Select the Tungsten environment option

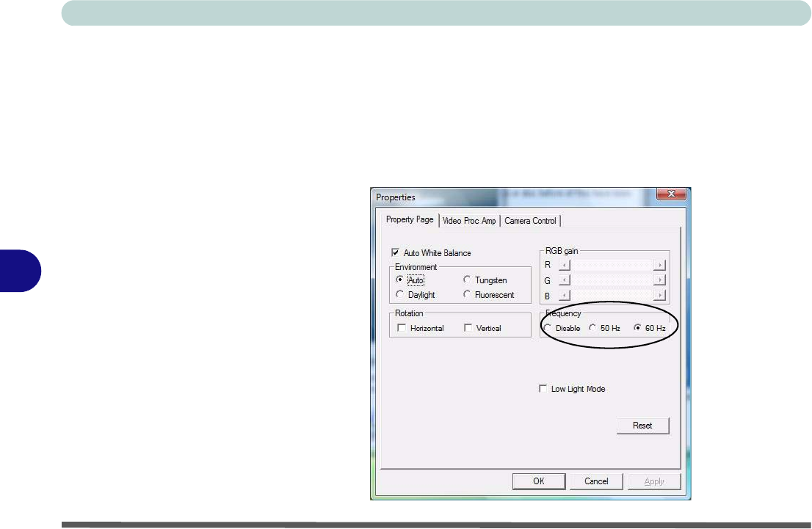[x=467, y=280]
